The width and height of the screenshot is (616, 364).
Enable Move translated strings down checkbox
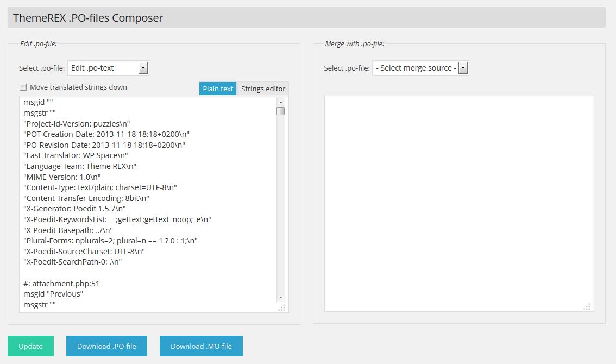point(23,87)
